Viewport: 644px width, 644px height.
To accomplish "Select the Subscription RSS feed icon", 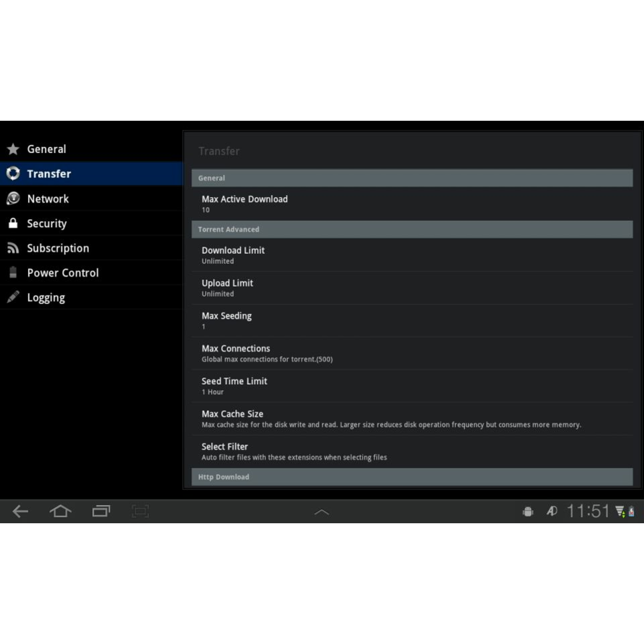I will click(13, 248).
